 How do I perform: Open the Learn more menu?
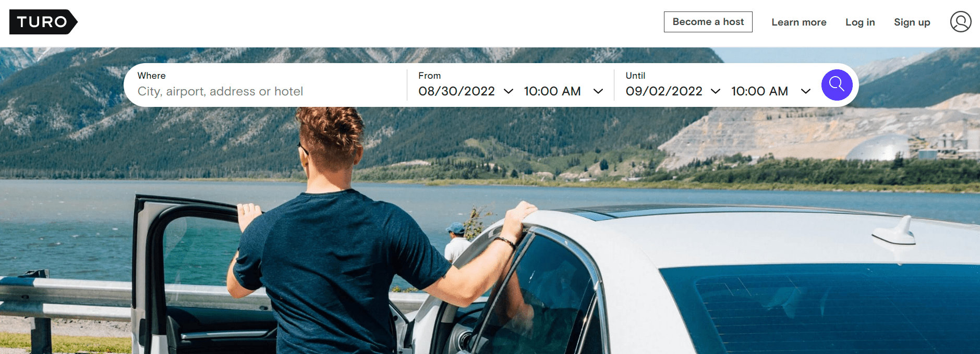[x=798, y=22]
